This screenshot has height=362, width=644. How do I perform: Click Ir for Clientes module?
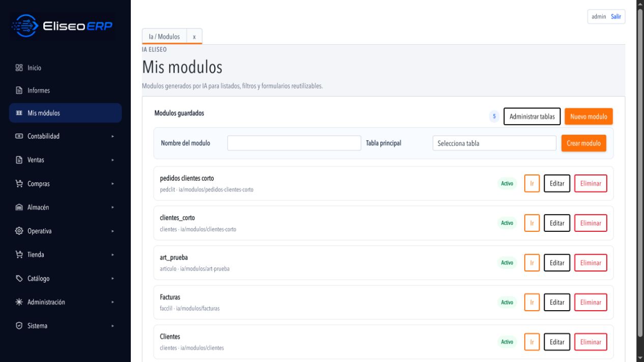tap(532, 342)
